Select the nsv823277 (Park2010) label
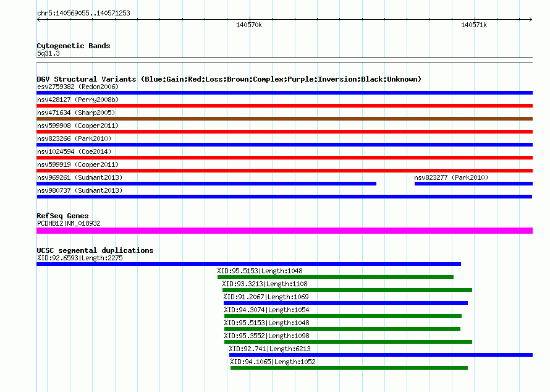 pyautogui.click(x=451, y=177)
